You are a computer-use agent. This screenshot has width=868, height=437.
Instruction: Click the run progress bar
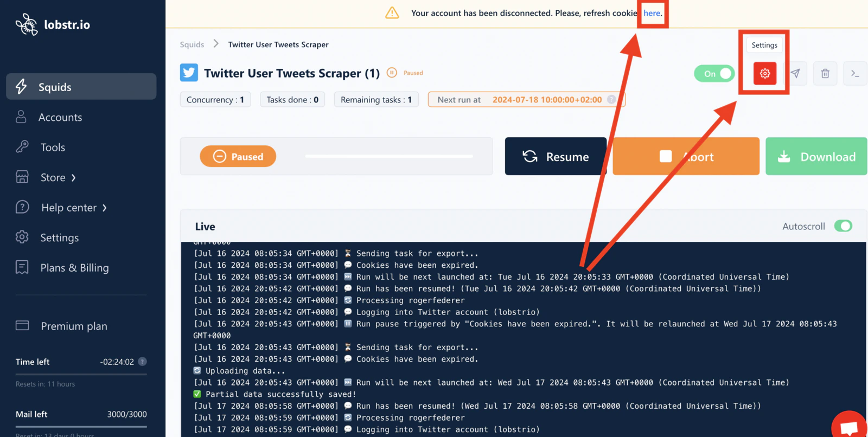click(x=389, y=156)
